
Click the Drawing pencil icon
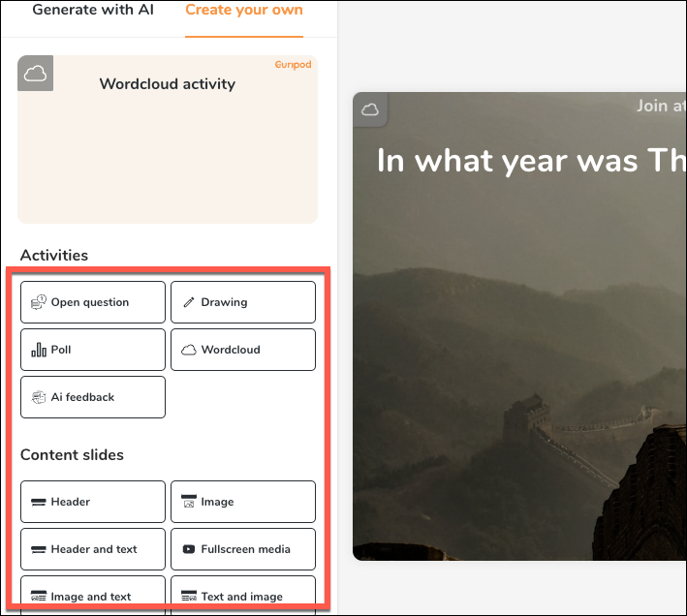click(189, 302)
